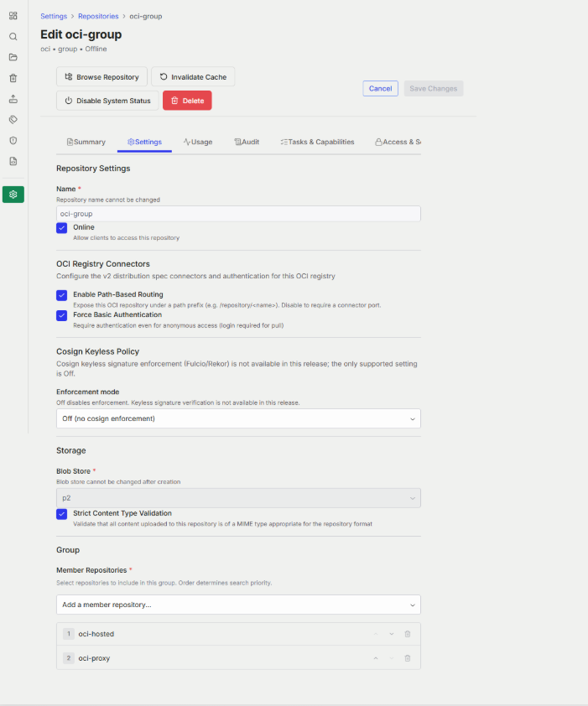Screen dimensions: 588x706
Task: Switch to Tasks & Capabilities tab
Action: pyautogui.click(x=317, y=142)
